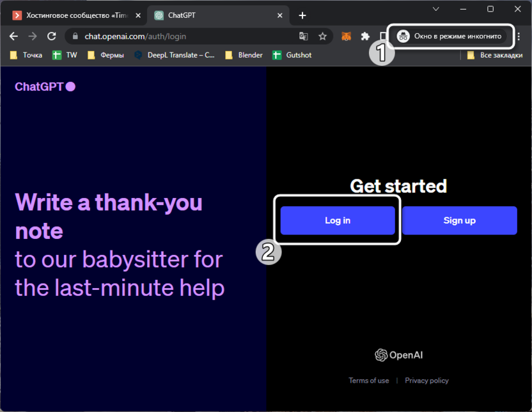Toggle the side panel icon
532x412 pixels.
click(383, 36)
